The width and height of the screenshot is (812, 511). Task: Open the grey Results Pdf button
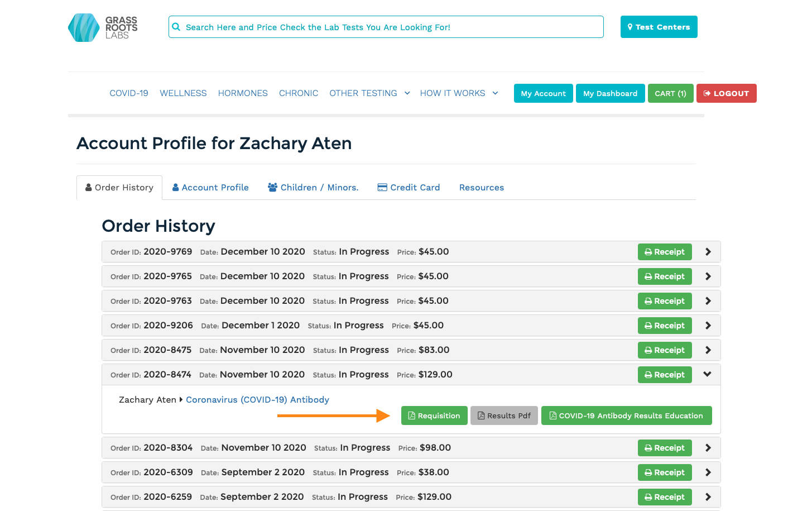[x=504, y=416]
